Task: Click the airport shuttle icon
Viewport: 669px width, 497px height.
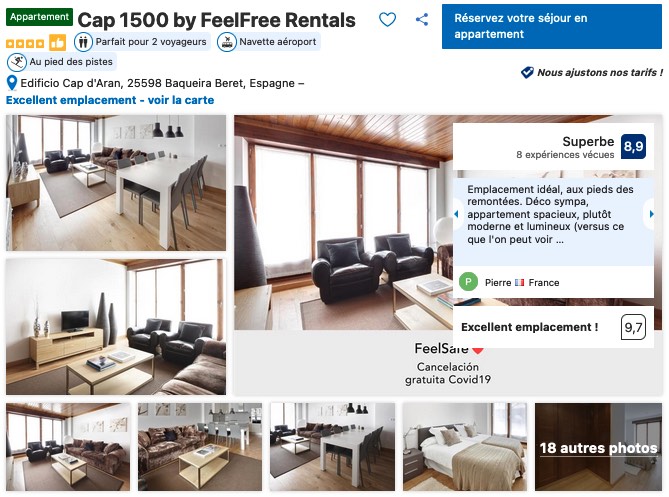Action: [x=228, y=42]
